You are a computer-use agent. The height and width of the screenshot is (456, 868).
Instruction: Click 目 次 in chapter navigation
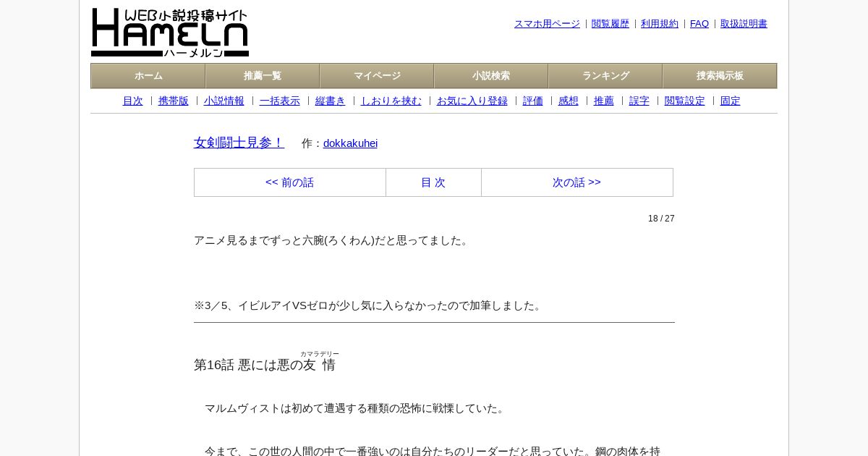pyautogui.click(x=433, y=182)
